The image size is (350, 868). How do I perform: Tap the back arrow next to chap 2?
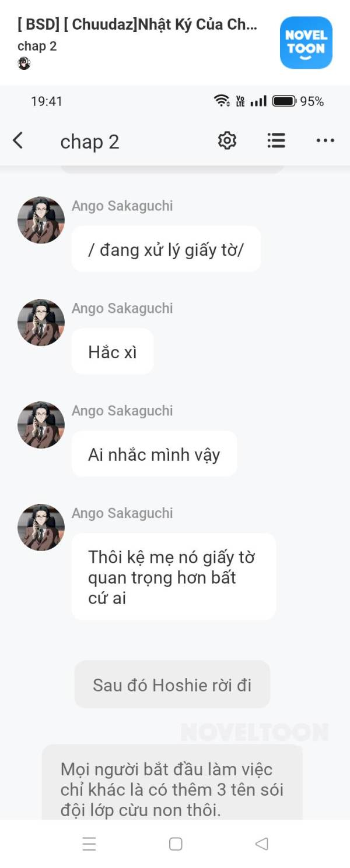18,140
